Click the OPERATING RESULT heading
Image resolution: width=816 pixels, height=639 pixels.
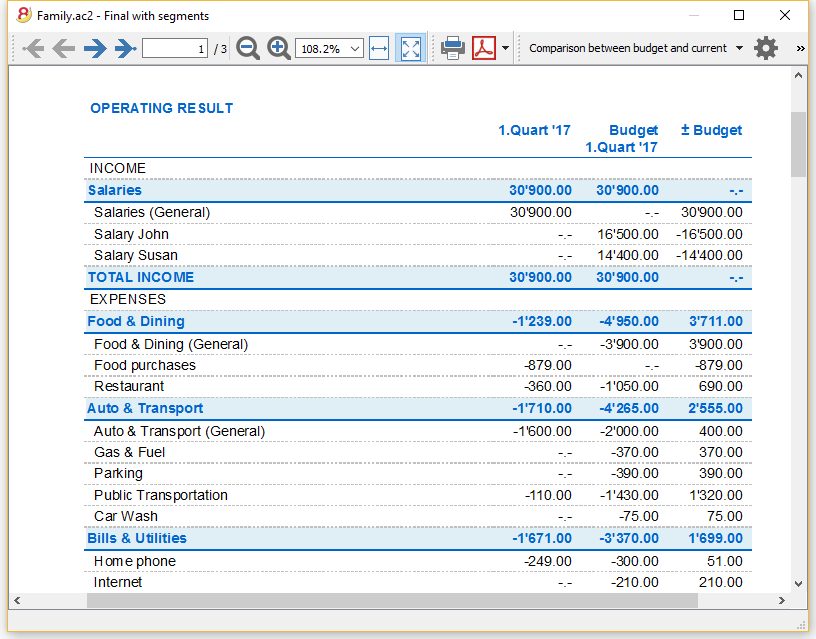(x=161, y=108)
